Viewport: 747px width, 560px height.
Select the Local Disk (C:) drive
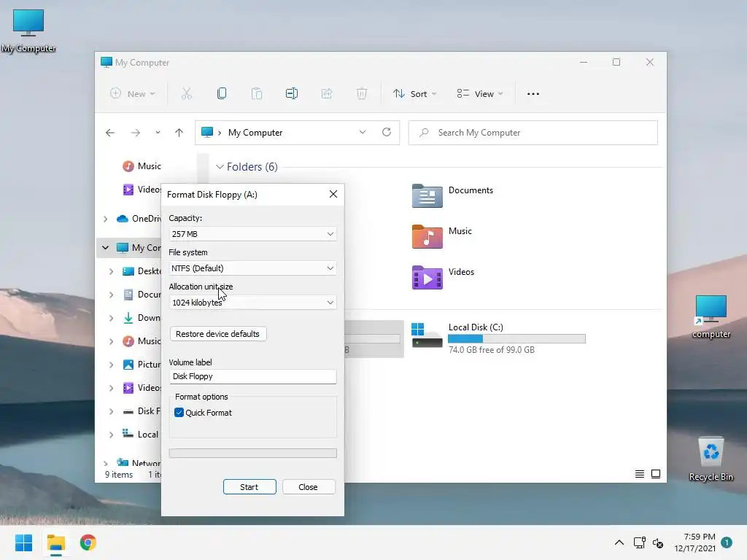click(498, 338)
